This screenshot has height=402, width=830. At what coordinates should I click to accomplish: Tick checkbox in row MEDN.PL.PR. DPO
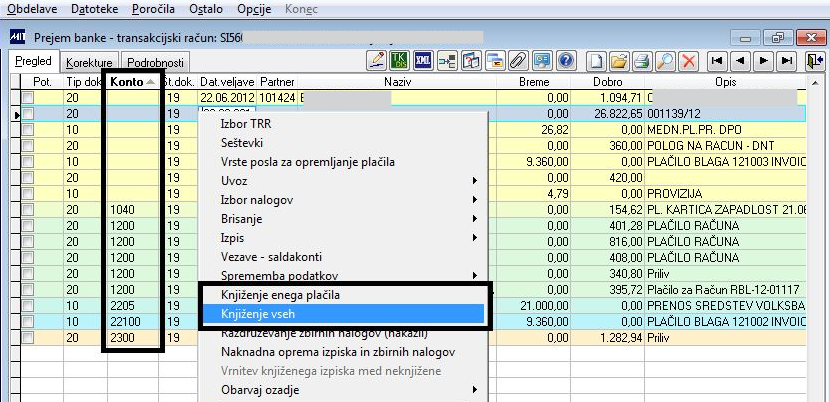click(x=28, y=130)
